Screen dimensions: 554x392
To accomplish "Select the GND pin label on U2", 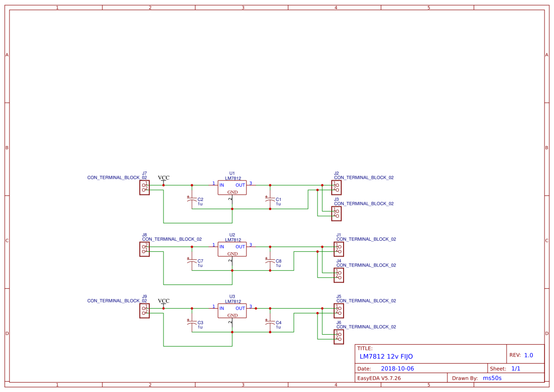I will (x=232, y=254).
